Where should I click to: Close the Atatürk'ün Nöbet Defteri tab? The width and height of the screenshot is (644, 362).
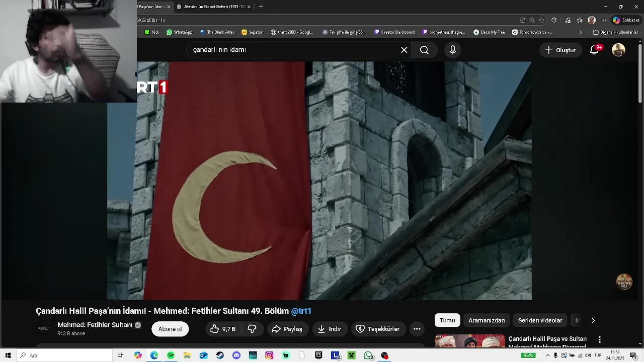[x=249, y=7]
